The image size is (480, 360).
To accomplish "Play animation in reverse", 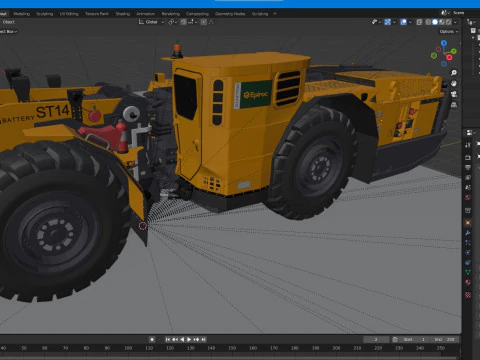I will (182, 339).
